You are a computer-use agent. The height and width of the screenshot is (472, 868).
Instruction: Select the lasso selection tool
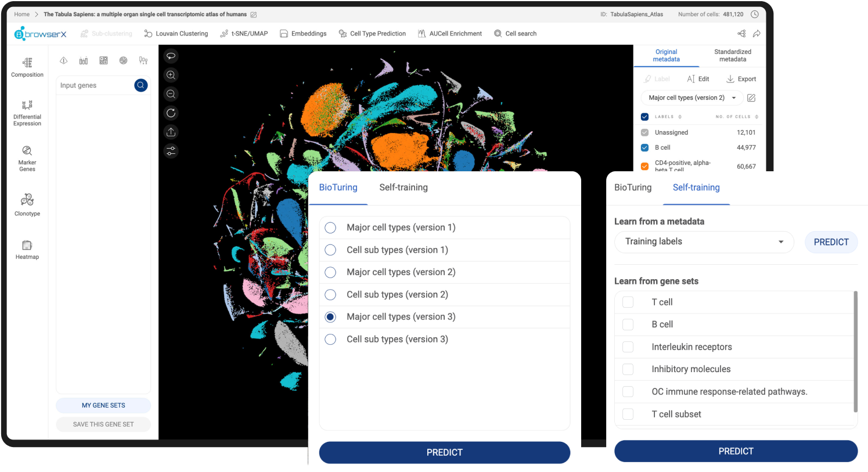171,56
